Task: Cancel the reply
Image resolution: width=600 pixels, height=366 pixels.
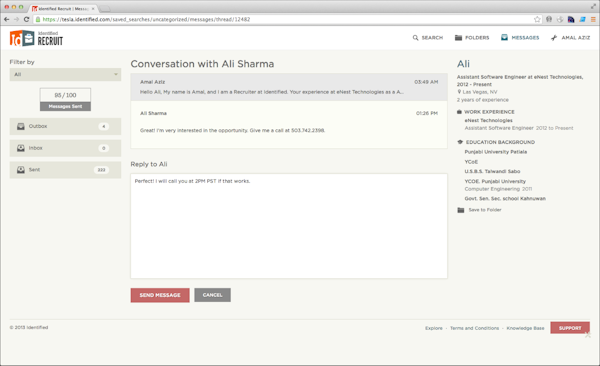Action: 212,295
